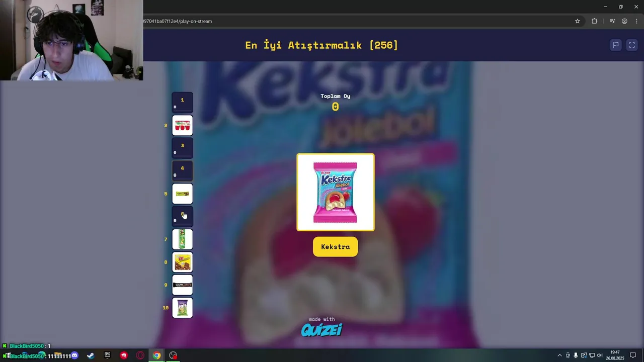Click the rank 2 snack thumbnail
This screenshot has height=362, width=644.
pos(182,125)
